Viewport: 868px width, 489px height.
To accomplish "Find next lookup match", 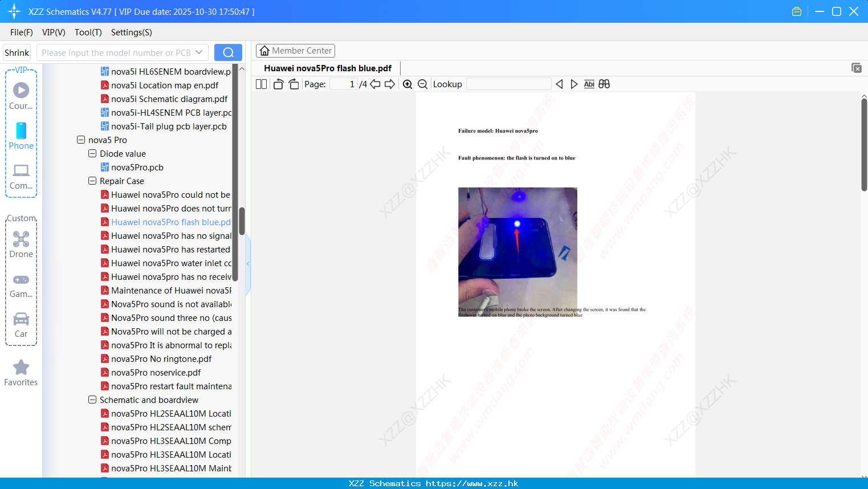I will (x=574, y=84).
